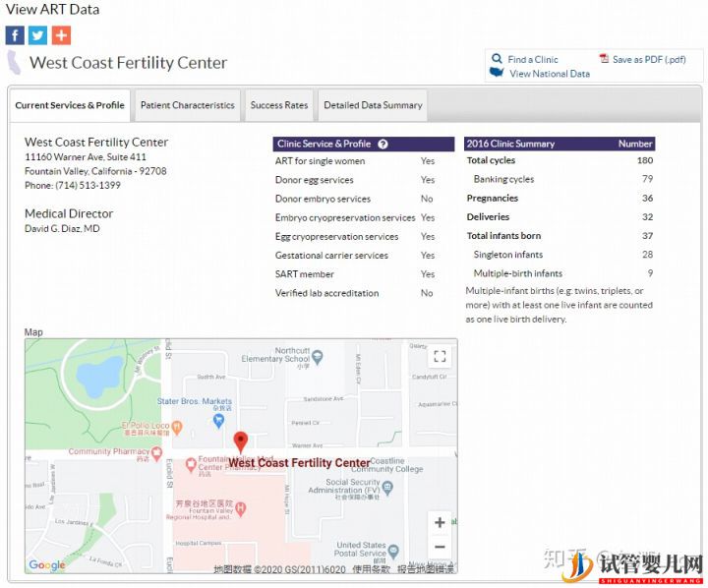The image size is (708, 588).
Task: Click the Google logo on the map
Action: pos(46,565)
